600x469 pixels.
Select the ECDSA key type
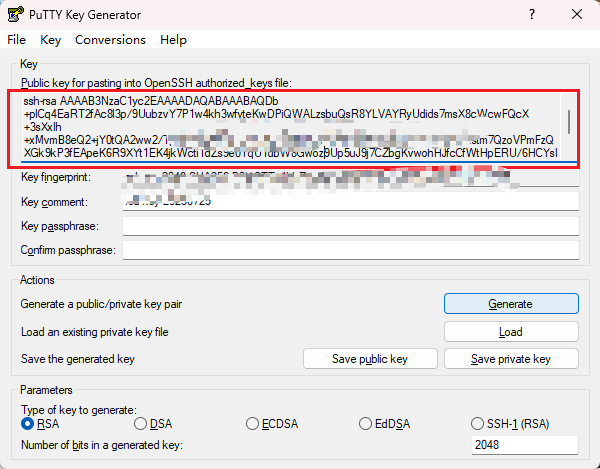[x=253, y=424]
